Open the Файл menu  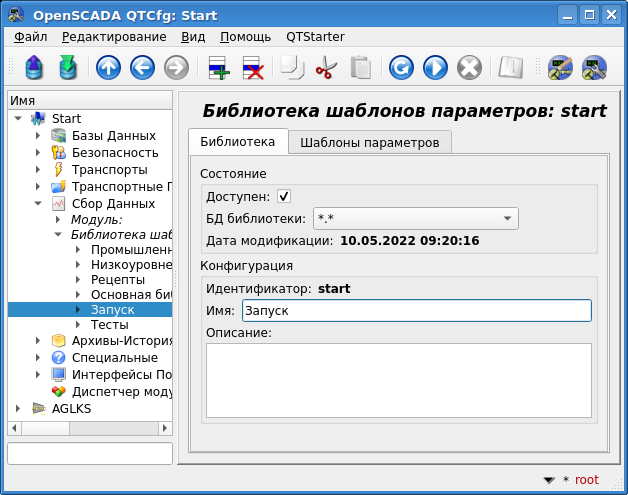(x=30, y=37)
